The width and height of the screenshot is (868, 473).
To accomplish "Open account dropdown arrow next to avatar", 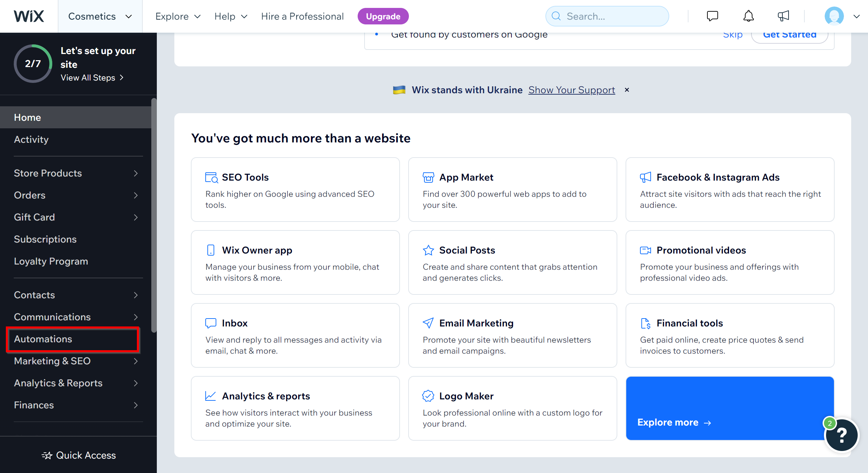I will (x=857, y=16).
